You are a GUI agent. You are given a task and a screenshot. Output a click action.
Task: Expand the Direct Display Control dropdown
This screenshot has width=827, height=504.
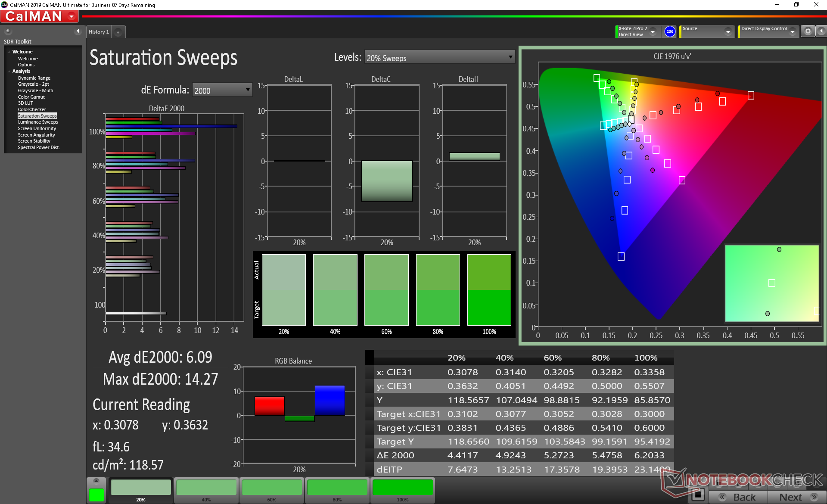point(792,32)
